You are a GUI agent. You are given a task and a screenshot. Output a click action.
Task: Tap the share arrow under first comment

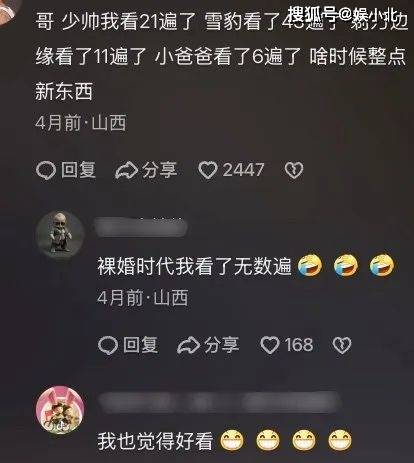click(x=126, y=171)
